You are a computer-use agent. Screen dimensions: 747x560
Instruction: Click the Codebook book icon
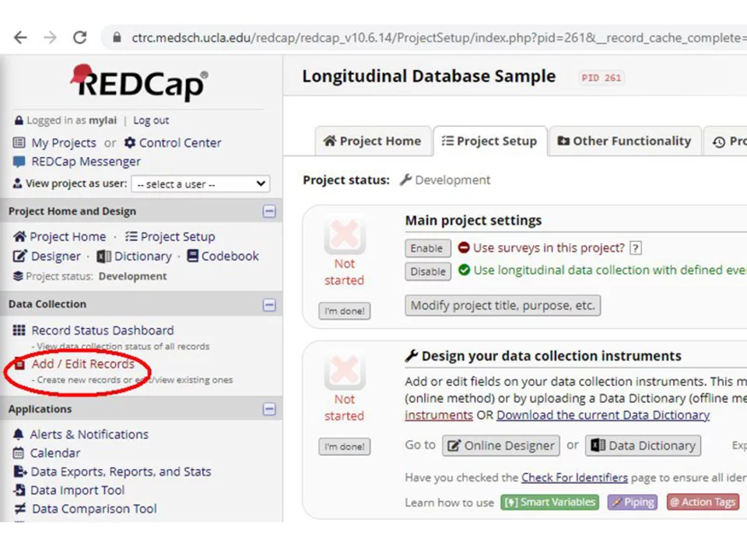tap(192, 256)
